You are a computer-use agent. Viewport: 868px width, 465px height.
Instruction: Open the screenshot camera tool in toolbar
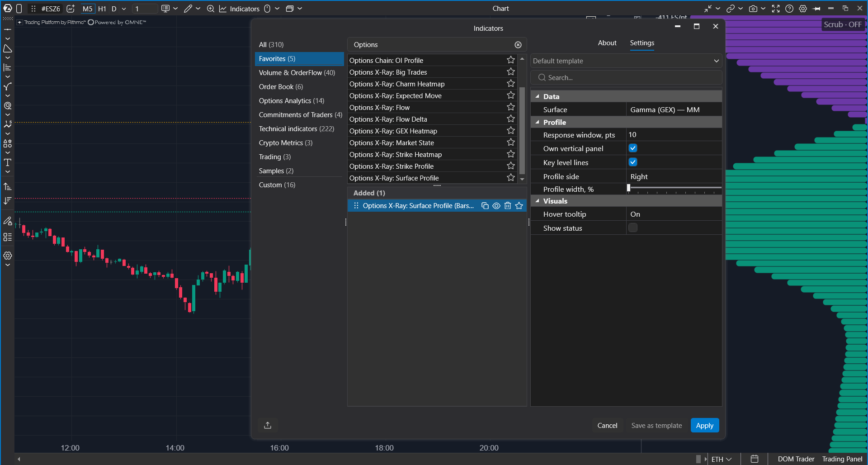753,9
